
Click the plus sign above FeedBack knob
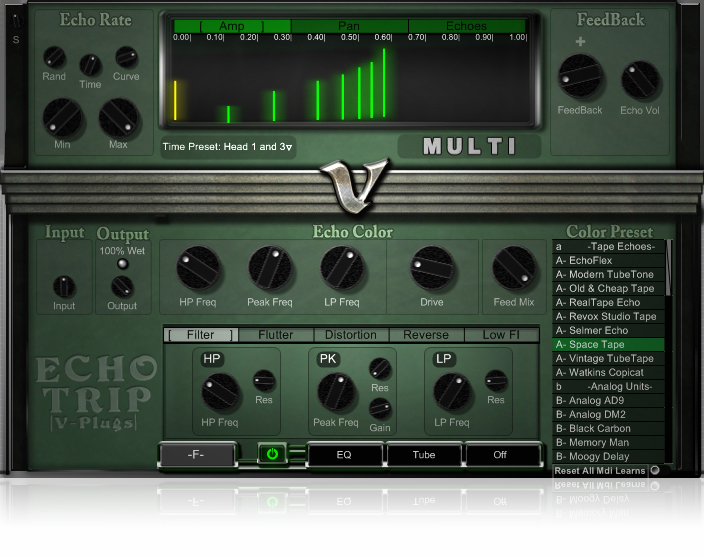pos(580,42)
